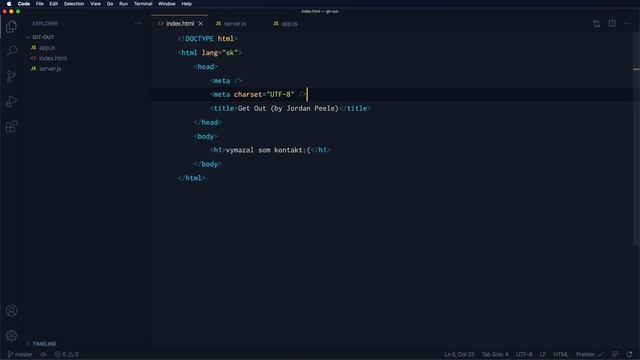The image size is (640, 360).
Task: Open notifications bell in status bar
Action: 629,354
